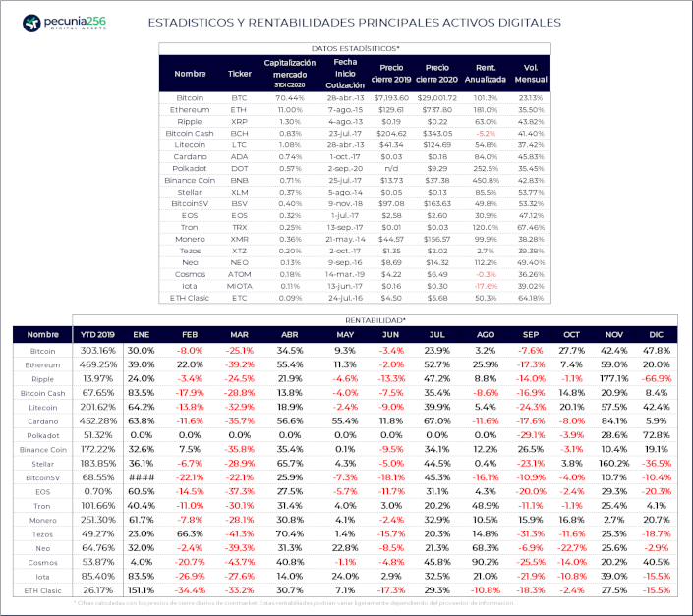Click EOS's YTD 2019 value '0.70%'
Screen dimensions: 693x616
pos(97,492)
